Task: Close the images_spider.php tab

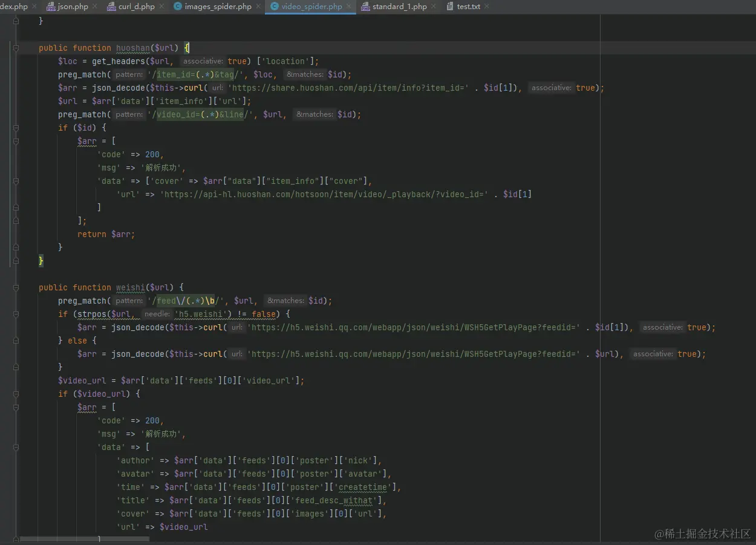Action: point(258,7)
